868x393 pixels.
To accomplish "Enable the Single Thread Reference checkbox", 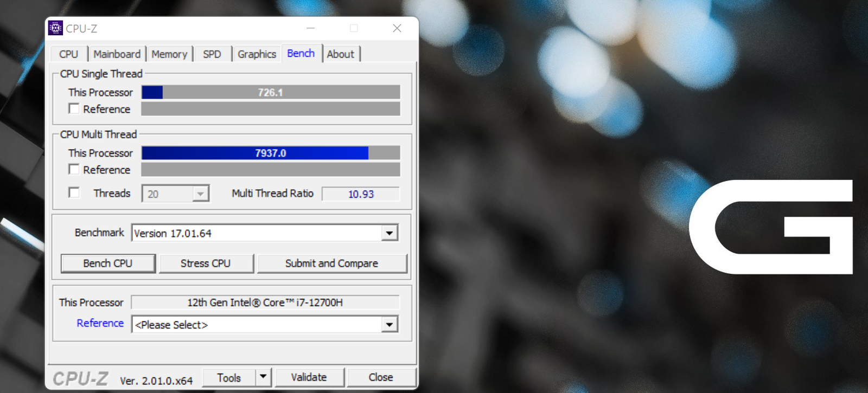I will (74, 108).
